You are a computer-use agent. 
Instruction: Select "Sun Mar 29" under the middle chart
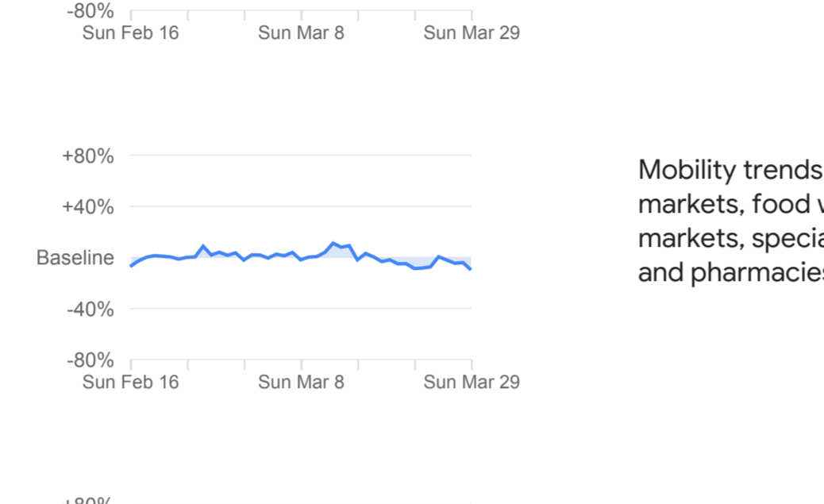click(x=472, y=383)
